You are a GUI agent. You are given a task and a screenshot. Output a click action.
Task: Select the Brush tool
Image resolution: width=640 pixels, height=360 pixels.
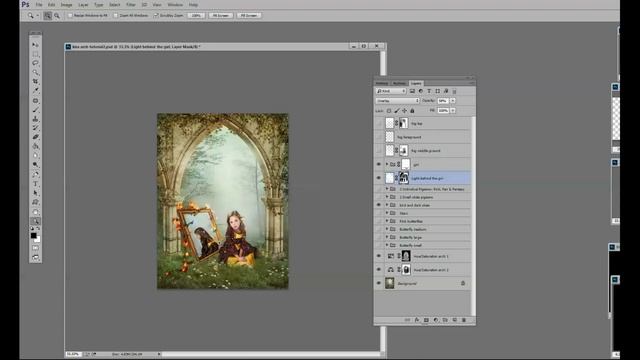pyautogui.click(x=36, y=110)
